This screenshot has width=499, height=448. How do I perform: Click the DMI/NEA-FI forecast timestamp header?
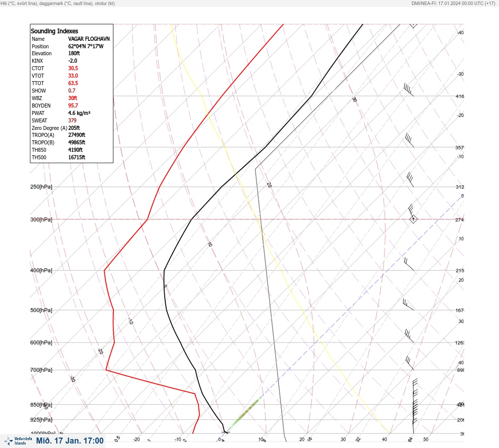point(453,3)
